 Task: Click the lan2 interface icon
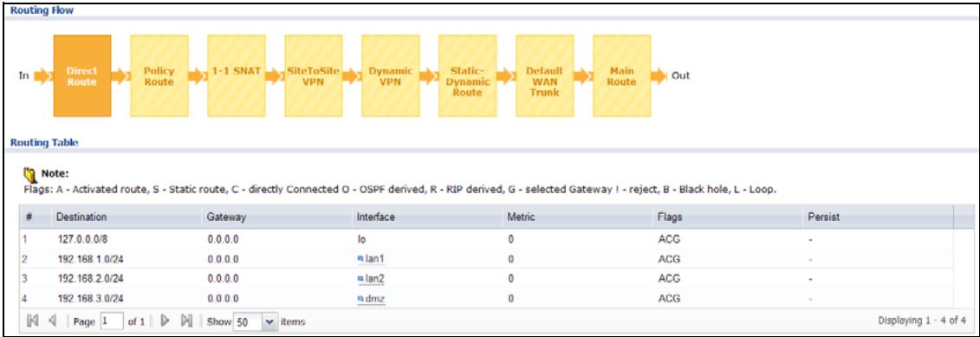click(x=360, y=279)
